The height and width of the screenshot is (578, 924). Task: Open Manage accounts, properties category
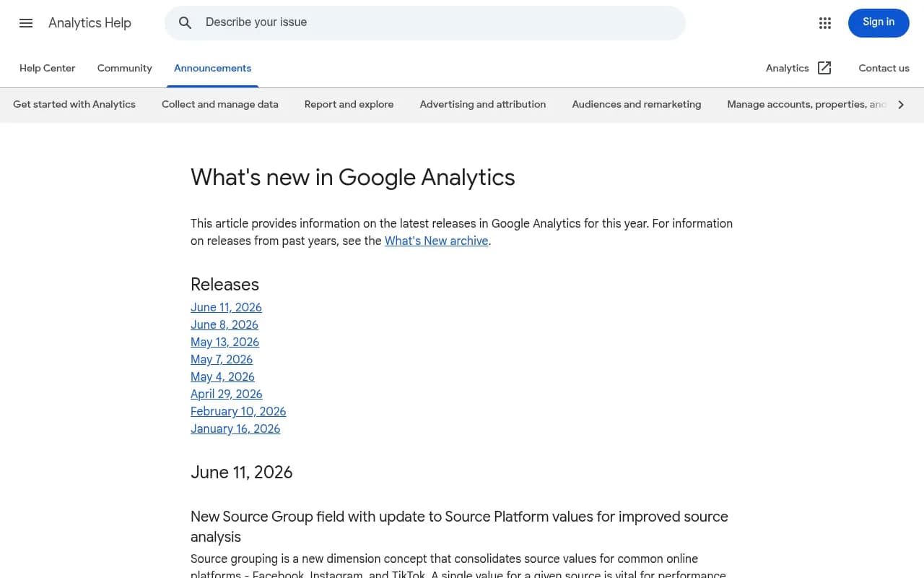coord(806,105)
